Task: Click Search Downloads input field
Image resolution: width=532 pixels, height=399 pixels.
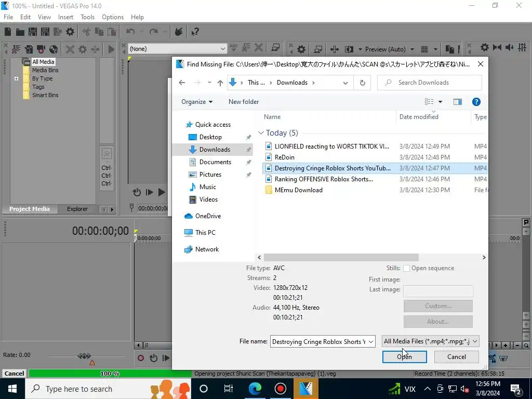Action: click(x=430, y=83)
